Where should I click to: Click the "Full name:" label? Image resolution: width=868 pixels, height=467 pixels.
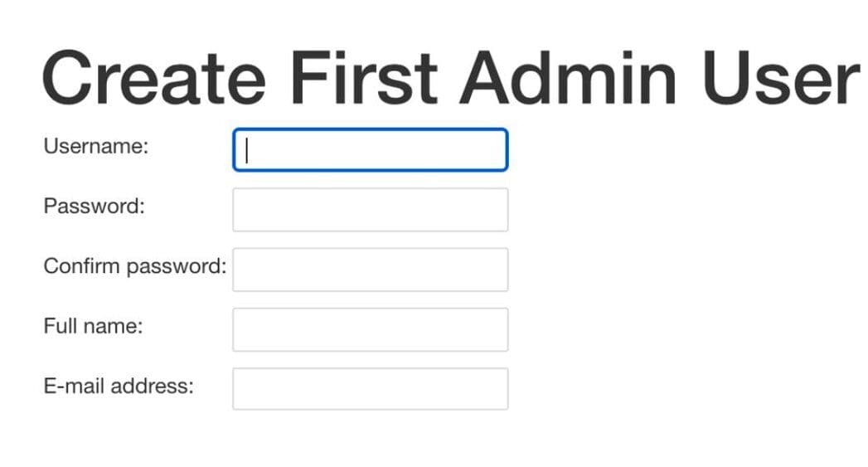(93, 326)
